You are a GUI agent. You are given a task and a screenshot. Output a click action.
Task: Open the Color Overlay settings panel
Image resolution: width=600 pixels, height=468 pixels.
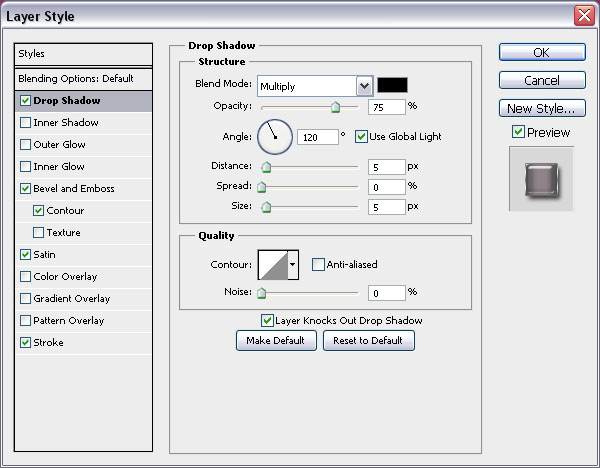pos(65,277)
